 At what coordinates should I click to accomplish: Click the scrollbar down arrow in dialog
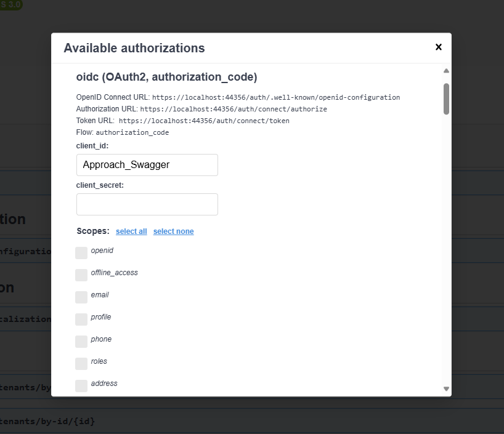point(446,388)
